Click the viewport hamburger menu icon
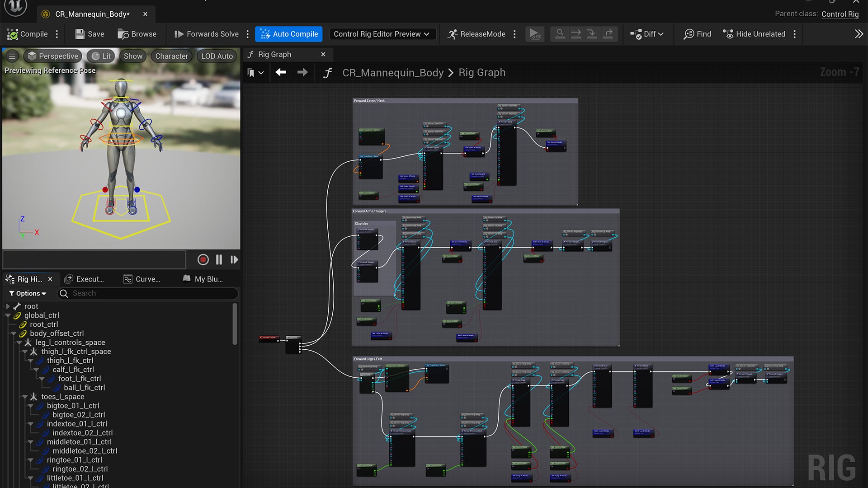This screenshot has width=868, height=488. point(12,56)
